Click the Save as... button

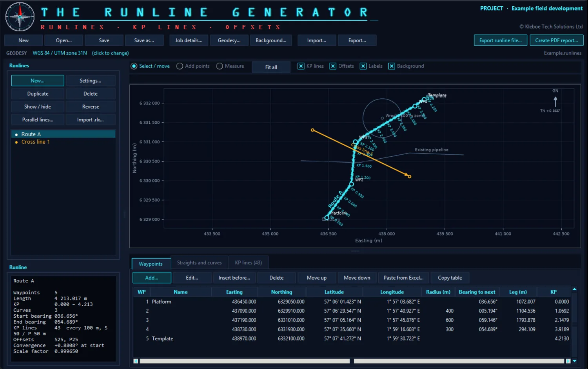coord(144,40)
